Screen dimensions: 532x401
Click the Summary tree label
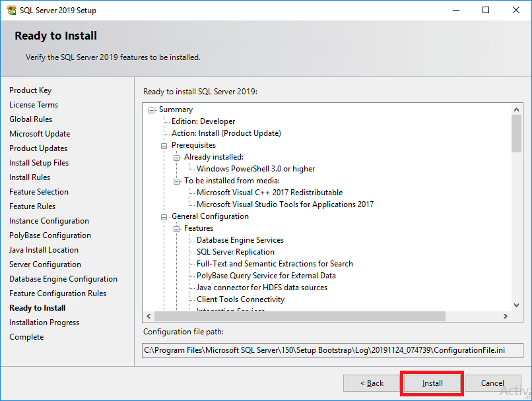[176, 109]
